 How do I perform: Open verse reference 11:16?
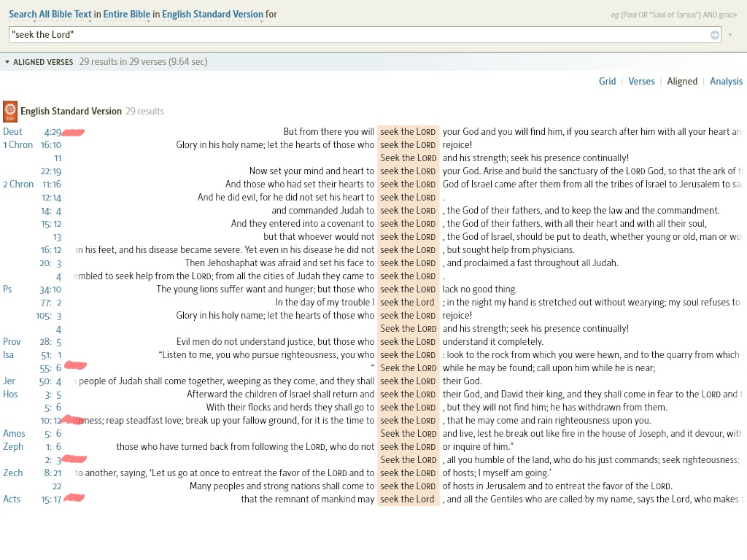[52, 184]
